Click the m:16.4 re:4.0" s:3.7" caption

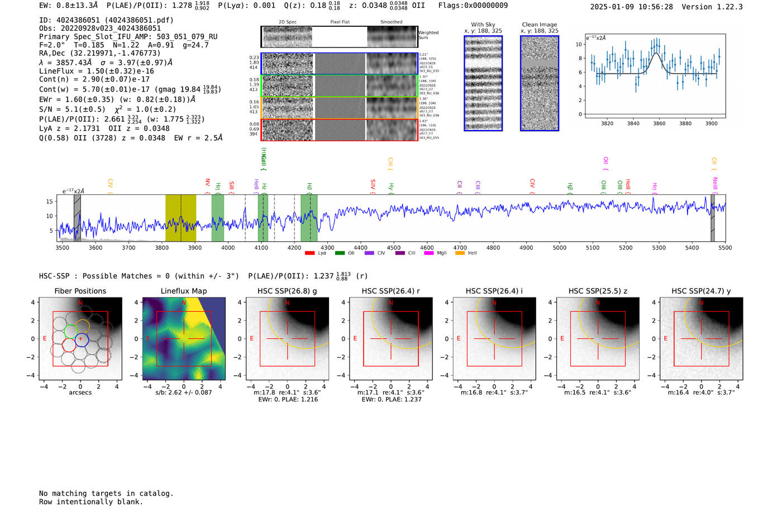(x=701, y=392)
